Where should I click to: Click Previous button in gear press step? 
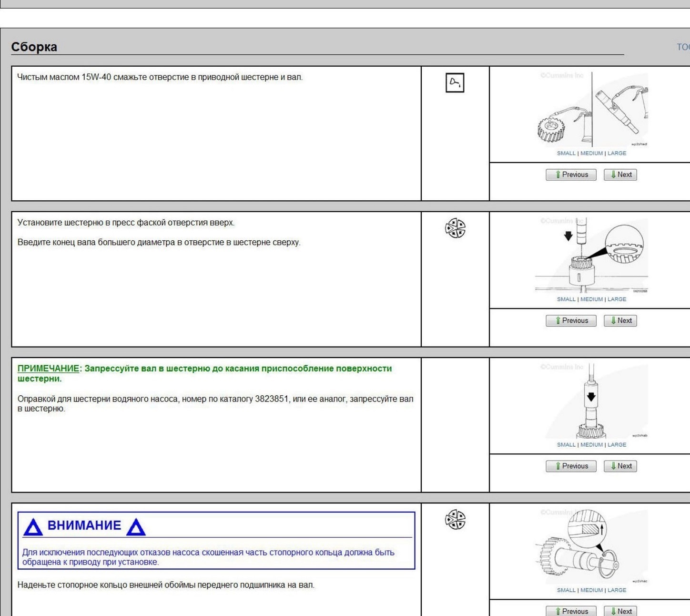(571, 320)
